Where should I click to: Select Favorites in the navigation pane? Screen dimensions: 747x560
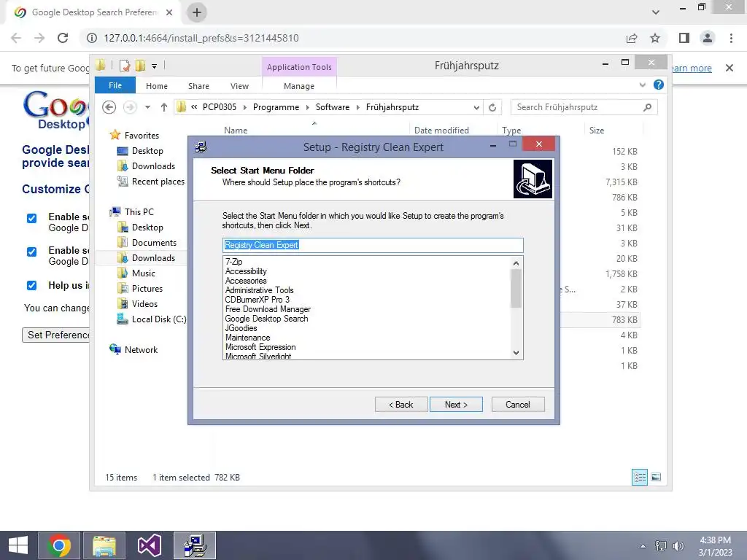(x=142, y=135)
